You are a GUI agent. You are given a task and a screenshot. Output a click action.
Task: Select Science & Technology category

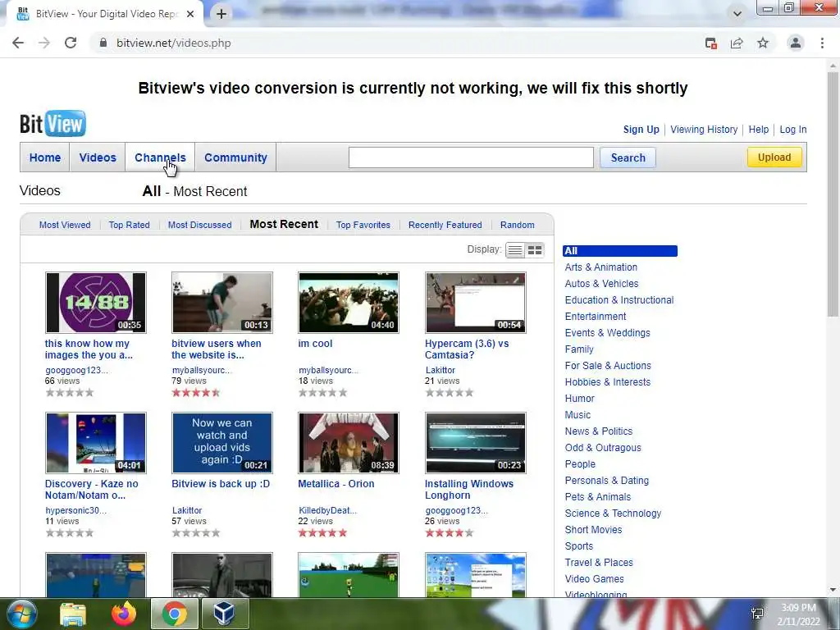coord(613,514)
